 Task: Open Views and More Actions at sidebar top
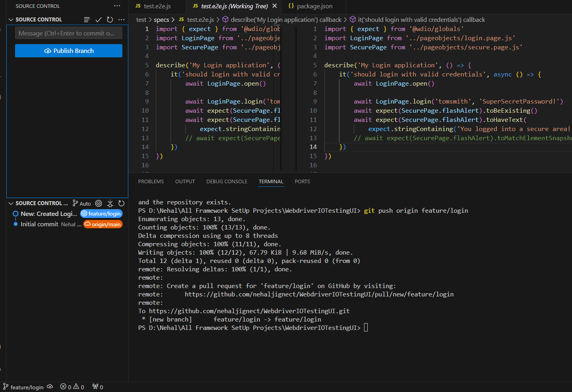click(117, 6)
